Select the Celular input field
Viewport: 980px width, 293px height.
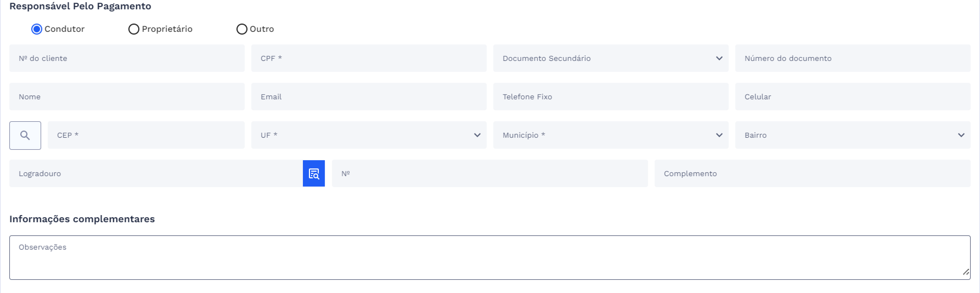(x=852, y=97)
